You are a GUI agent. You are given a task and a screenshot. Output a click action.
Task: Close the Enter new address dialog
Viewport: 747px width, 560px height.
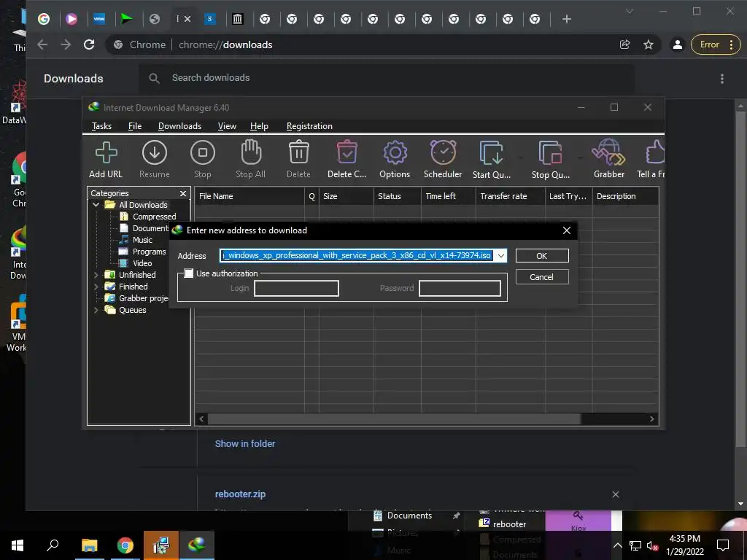click(x=566, y=230)
